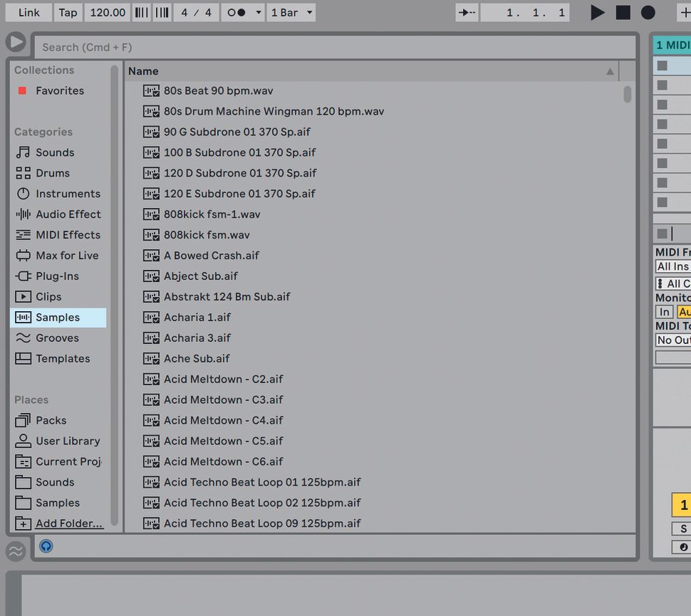Toggle track activator 1 off
Viewport: 691px width, 616px height.
click(681, 505)
